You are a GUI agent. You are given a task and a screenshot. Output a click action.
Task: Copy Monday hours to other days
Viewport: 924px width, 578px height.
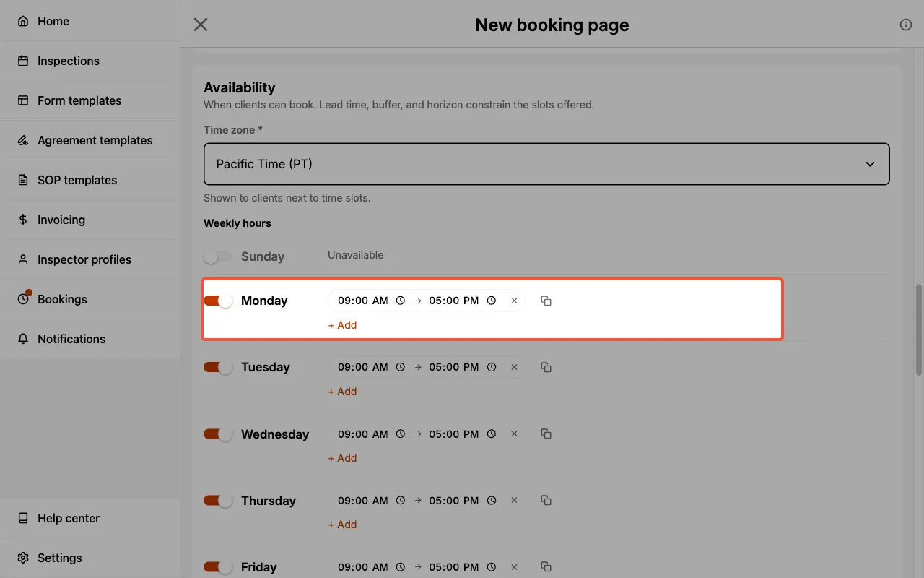pos(546,301)
